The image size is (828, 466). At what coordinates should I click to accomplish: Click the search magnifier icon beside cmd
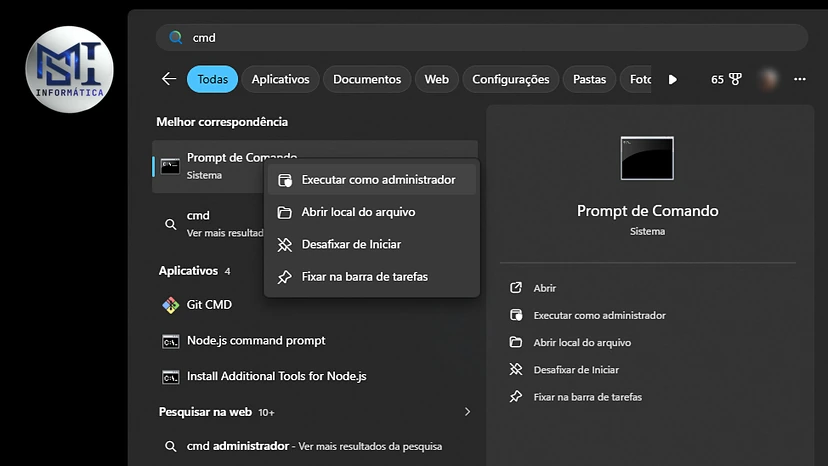tap(175, 38)
